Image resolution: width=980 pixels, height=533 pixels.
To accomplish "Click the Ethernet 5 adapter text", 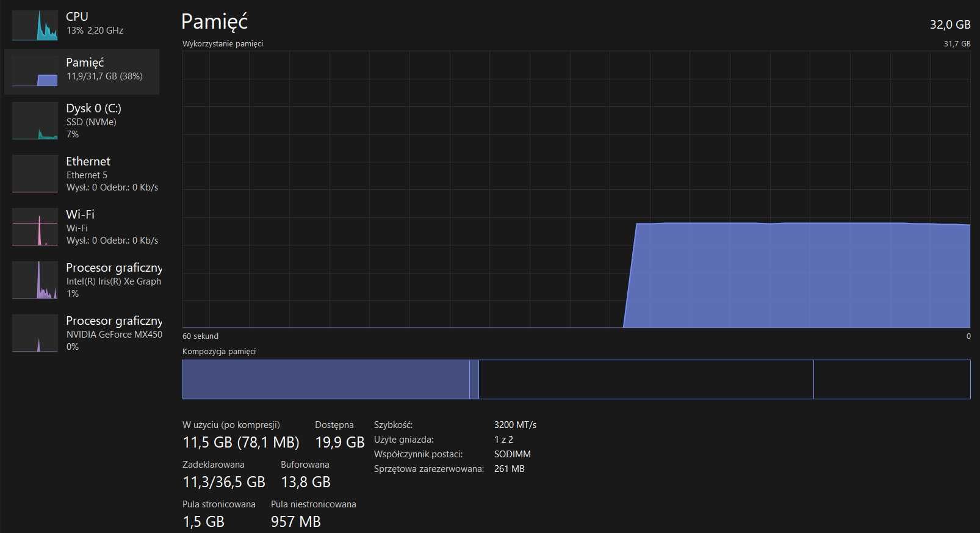I will (87, 175).
